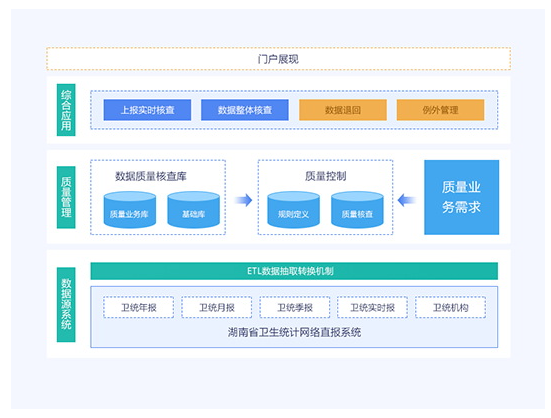
Task: Select the 数据整体核查 button
Action: (x=245, y=110)
